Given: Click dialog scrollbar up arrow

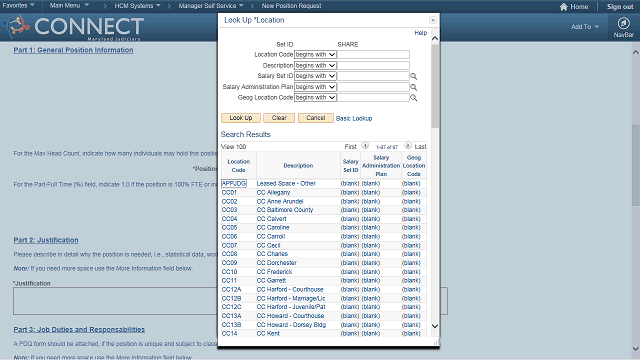Looking at the screenshot, I should point(435,38).
